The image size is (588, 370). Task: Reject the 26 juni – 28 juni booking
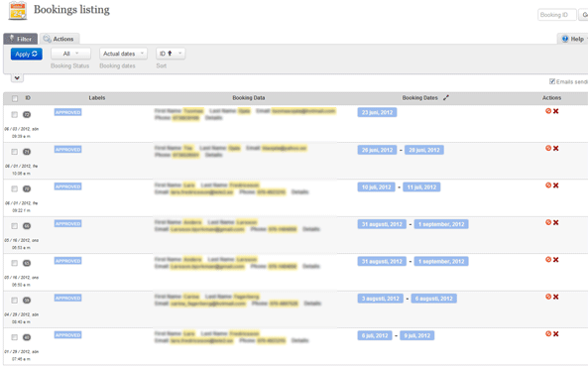click(x=548, y=148)
